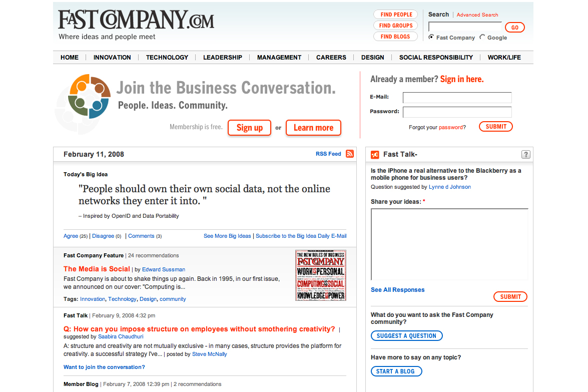Image resolution: width=588 pixels, height=392 pixels.
Task: Click the Sign up button
Action: (x=249, y=128)
